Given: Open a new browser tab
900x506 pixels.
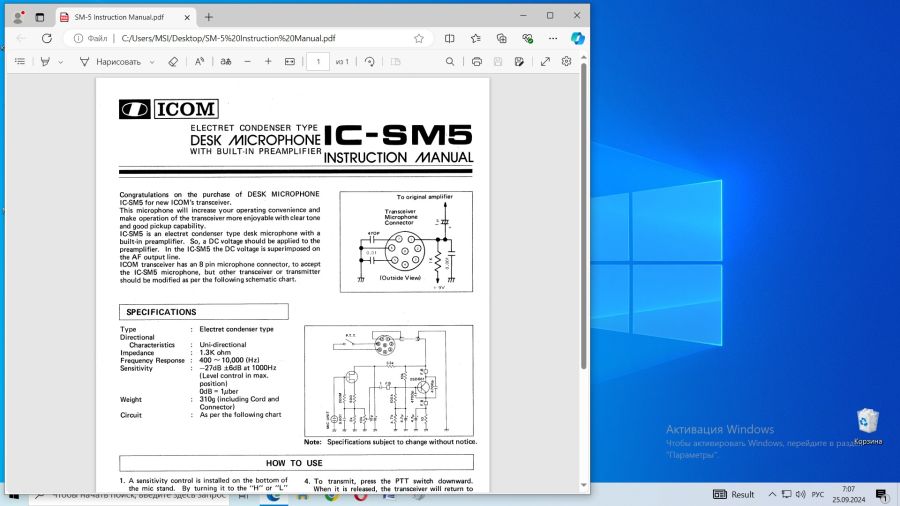Looking at the screenshot, I should pyautogui.click(x=208, y=16).
